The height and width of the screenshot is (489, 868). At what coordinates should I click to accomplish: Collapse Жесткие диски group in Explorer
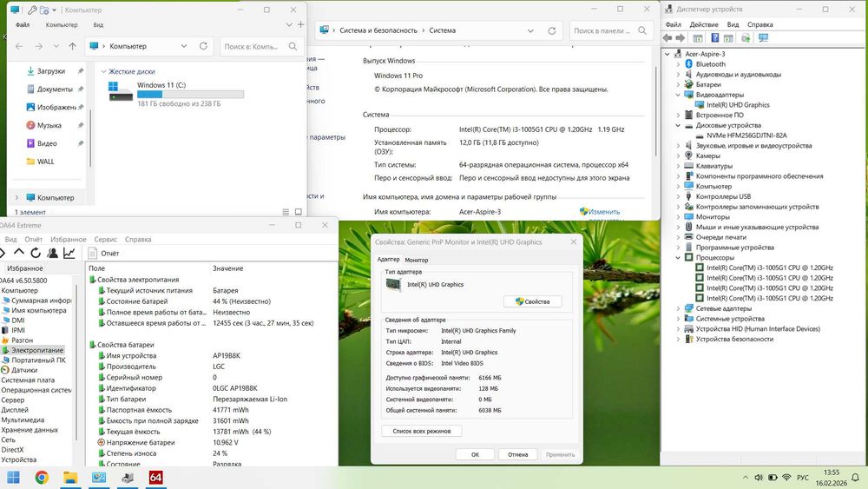tap(103, 71)
